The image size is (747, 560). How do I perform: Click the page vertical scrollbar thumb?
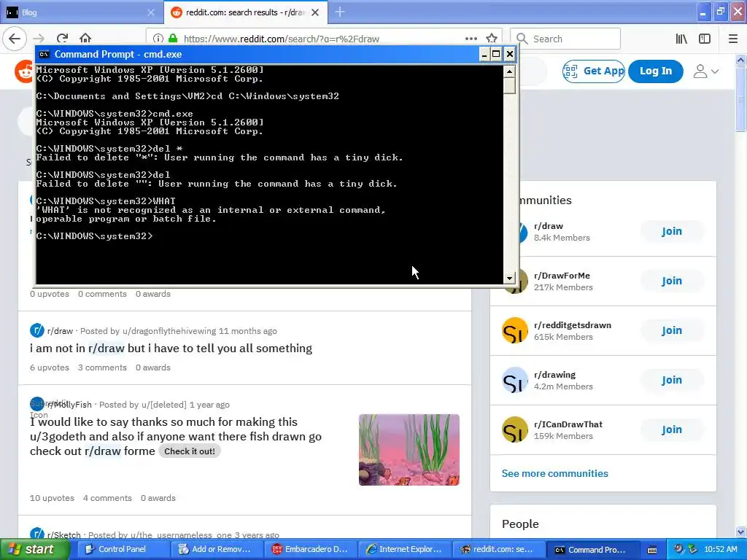pos(740,98)
